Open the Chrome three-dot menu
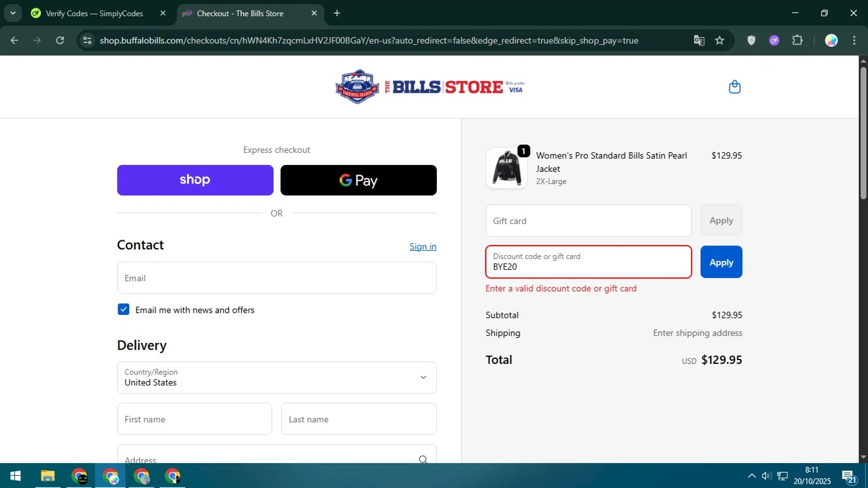The image size is (868, 488). point(854,41)
